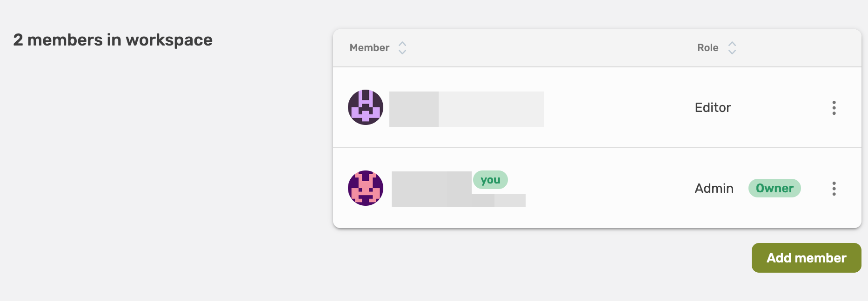
Task: Click the Editor role label
Action: click(713, 108)
